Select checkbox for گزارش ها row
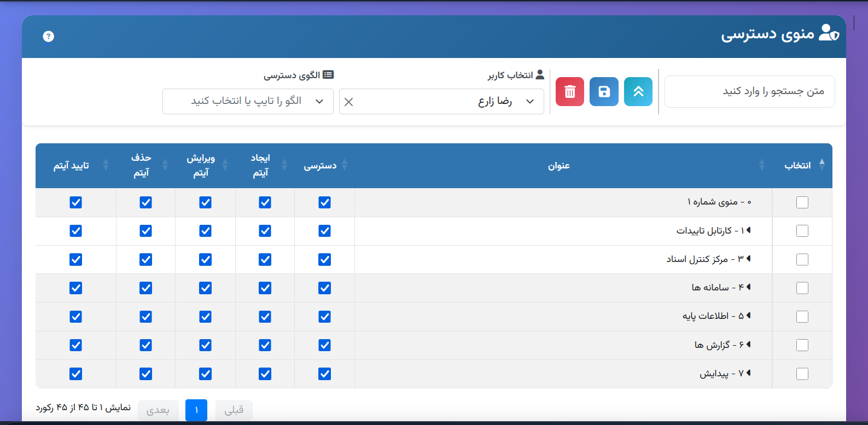 point(802,345)
